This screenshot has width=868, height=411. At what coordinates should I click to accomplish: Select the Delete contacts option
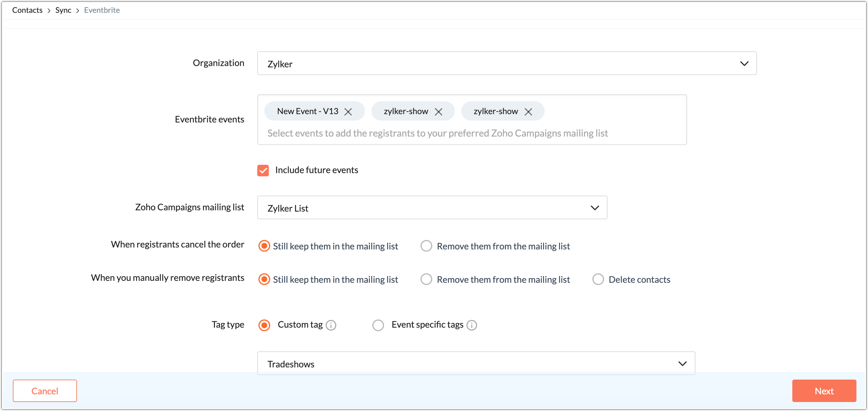598,280
